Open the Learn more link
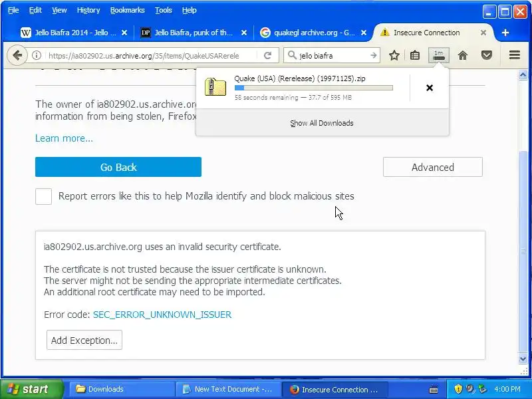532x399 pixels. tap(64, 138)
